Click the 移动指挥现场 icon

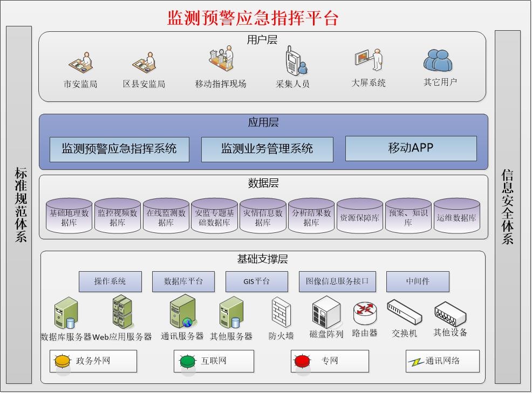point(221,60)
